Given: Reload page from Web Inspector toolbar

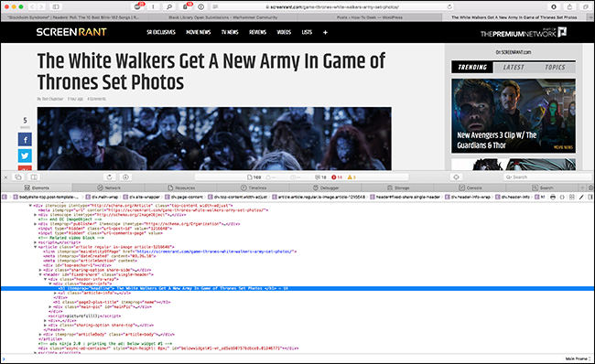Looking at the screenshot, I should pyautogui.click(x=110, y=177).
